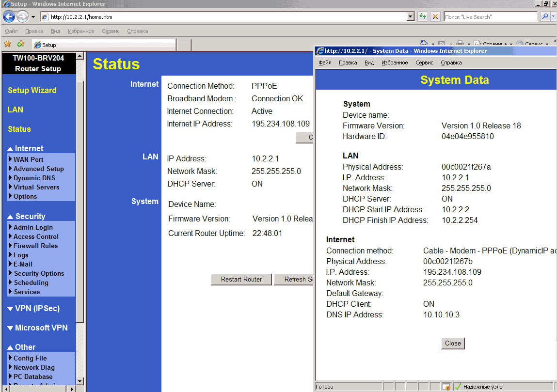This screenshot has height=392, width=557.
Task: Click Internet Explorer icon in System Data title
Action: [x=320, y=51]
